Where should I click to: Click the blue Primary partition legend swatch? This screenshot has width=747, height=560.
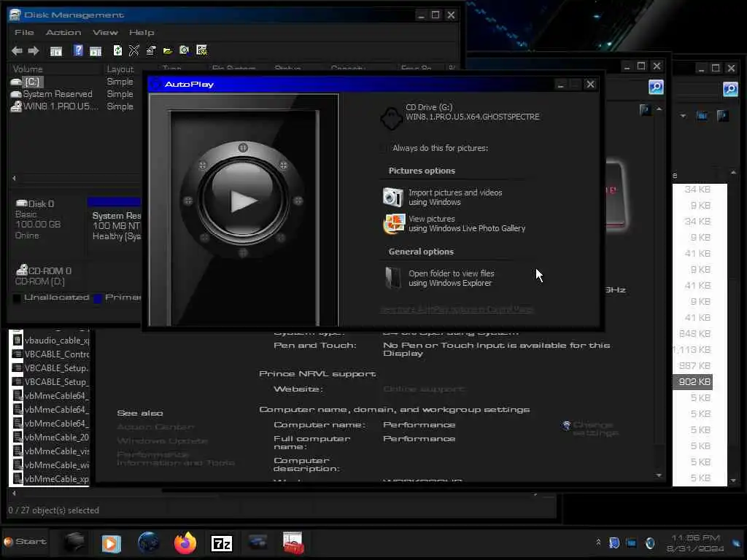pyautogui.click(x=98, y=298)
